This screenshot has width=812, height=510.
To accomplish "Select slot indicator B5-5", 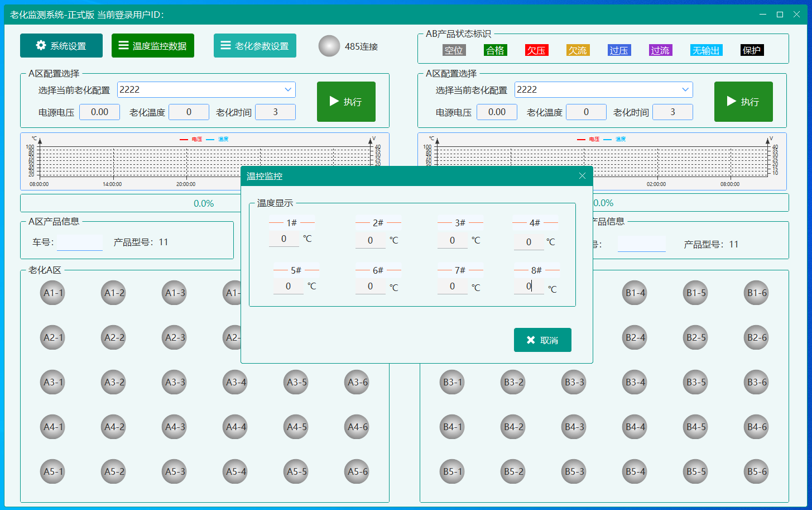I will pyautogui.click(x=696, y=471).
